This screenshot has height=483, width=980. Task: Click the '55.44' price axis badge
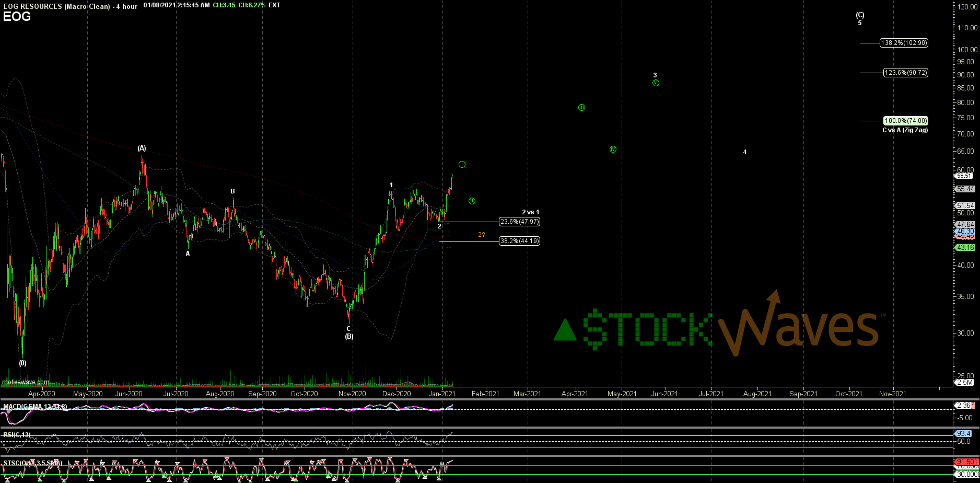coord(965,189)
